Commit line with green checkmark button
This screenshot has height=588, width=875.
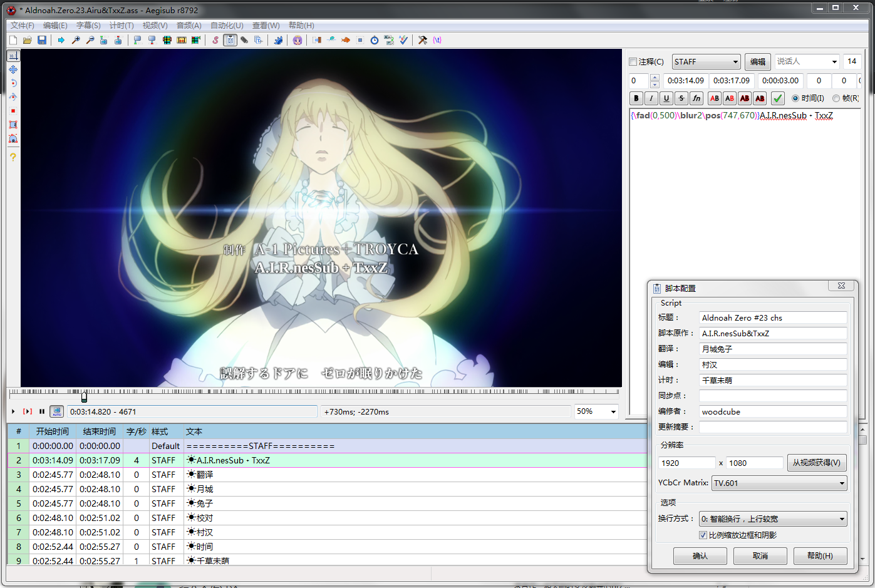pyautogui.click(x=777, y=98)
